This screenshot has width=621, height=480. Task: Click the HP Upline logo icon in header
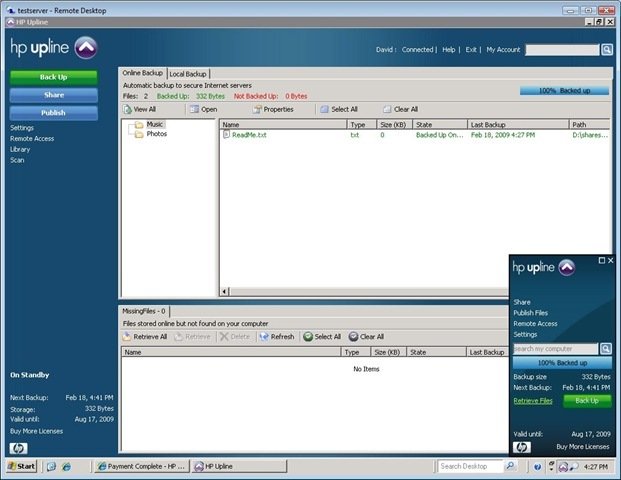point(86,48)
